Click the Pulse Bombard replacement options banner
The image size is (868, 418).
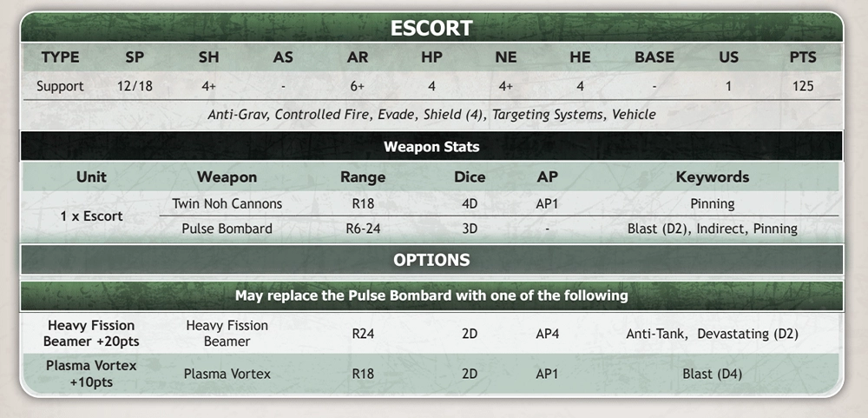[431, 295]
